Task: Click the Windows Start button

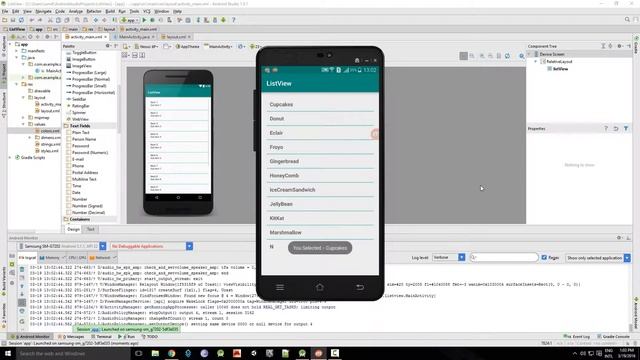Action: [8, 353]
